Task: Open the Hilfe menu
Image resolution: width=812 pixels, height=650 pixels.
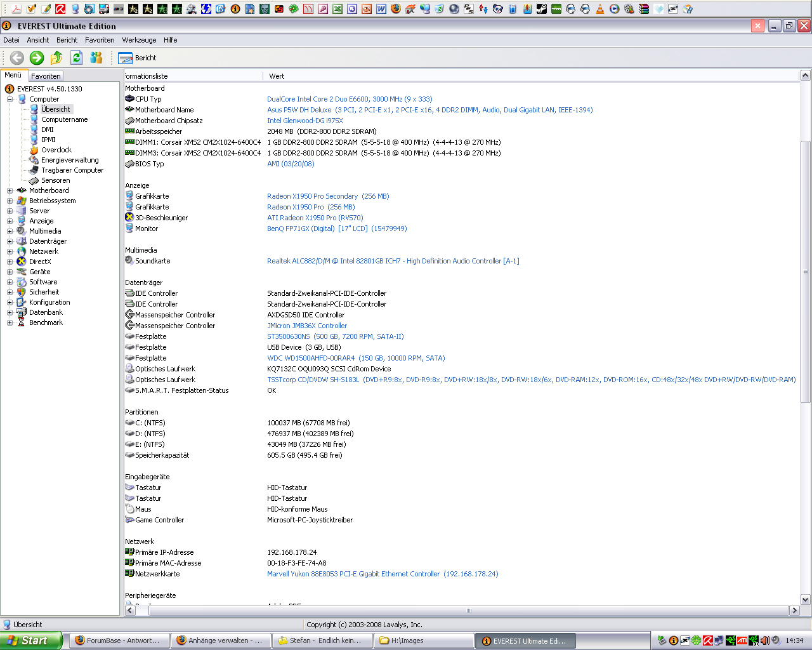Action: click(171, 40)
